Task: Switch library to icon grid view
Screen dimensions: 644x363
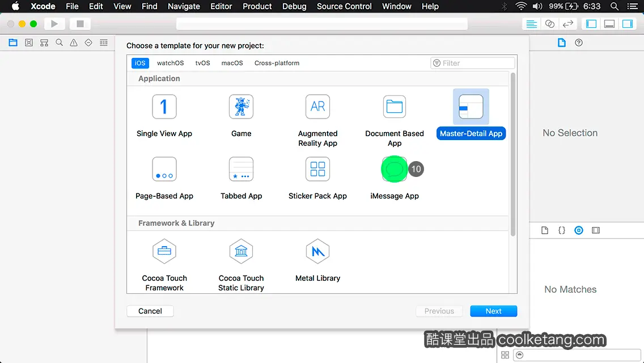Action: click(505, 355)
